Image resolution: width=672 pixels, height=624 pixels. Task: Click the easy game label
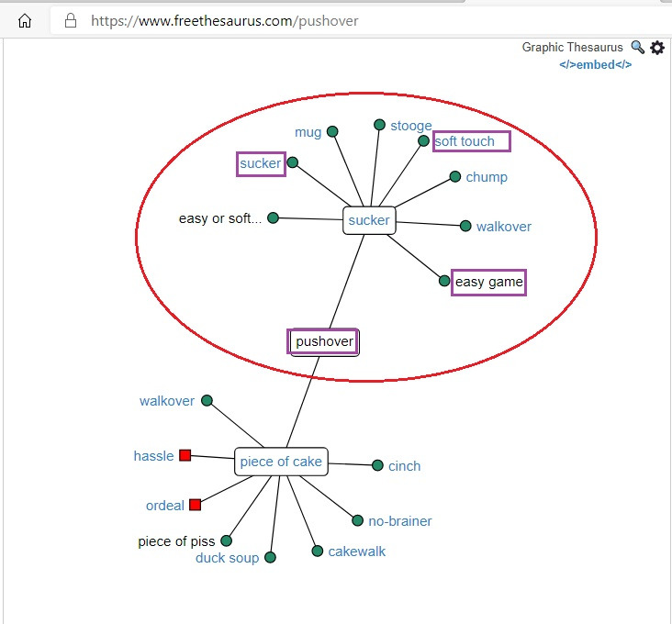pyautogui.click(x=489, y=283)
